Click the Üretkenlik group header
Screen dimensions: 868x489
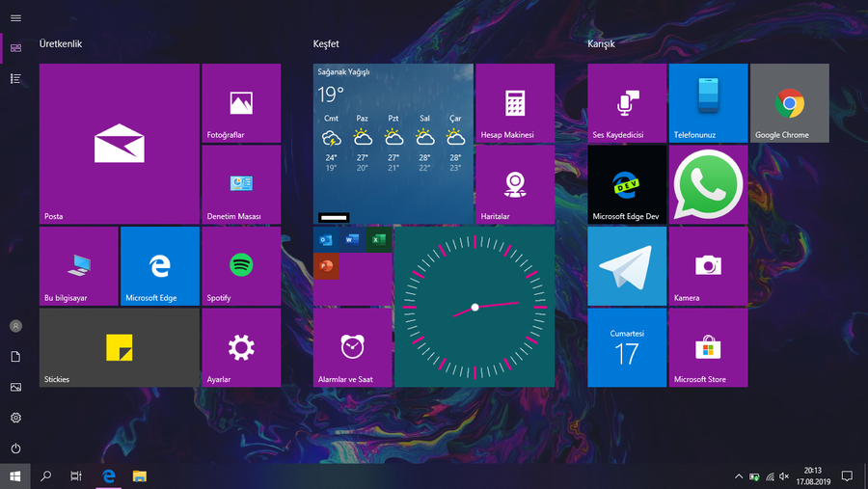(x=61, y=43)
